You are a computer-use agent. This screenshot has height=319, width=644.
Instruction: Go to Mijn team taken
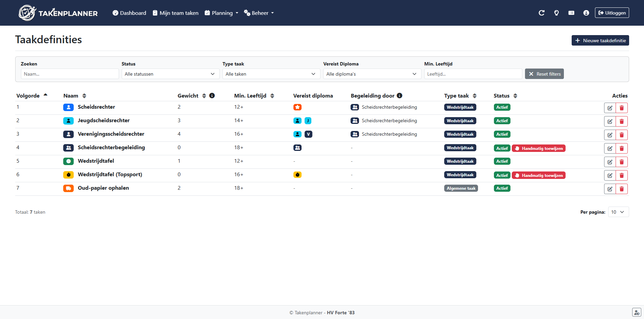175,13
